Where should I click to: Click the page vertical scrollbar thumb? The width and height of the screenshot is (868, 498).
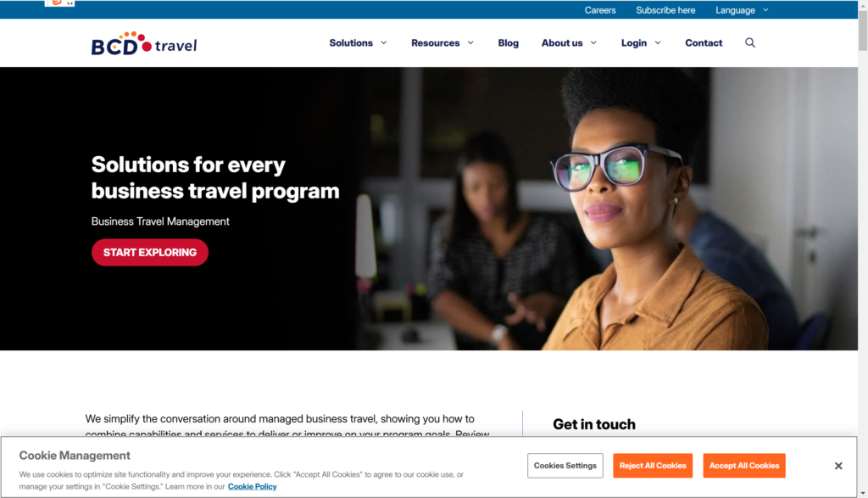[862, 31]
